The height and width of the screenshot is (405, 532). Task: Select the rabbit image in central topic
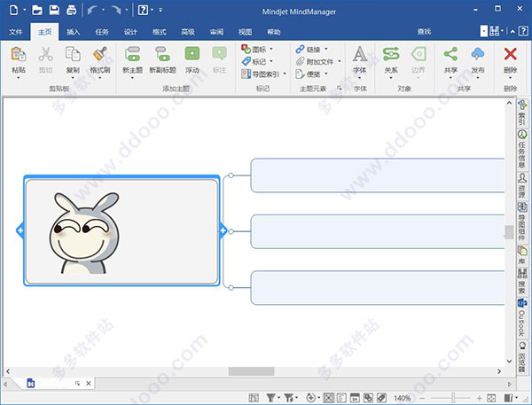(x=84, y=233)
